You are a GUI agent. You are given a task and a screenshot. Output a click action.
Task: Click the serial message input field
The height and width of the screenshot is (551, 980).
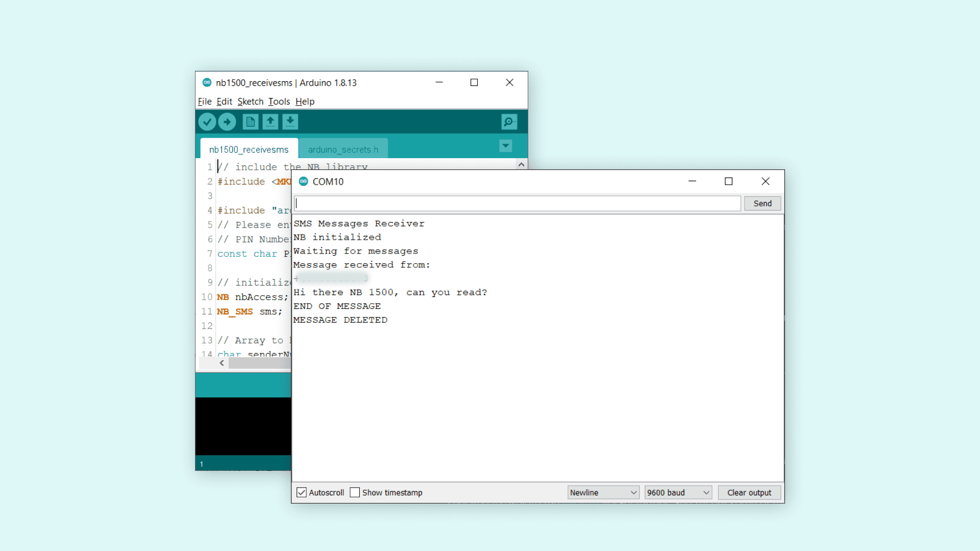click(x=518, y=204)
